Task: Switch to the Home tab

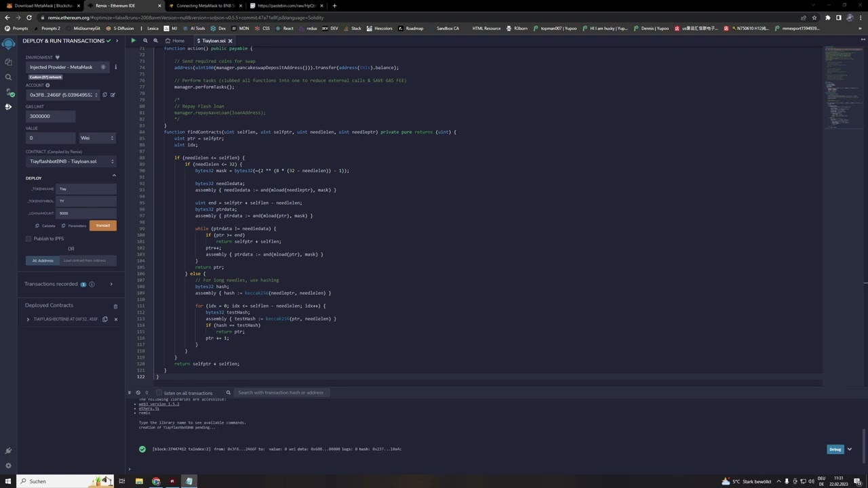Action: pyautogui.click(x=175, y=41)
